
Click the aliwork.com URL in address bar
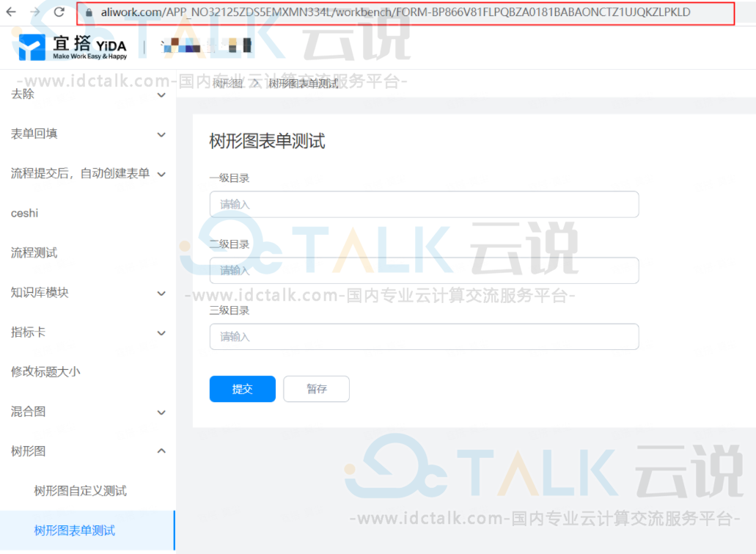click(395, 12)
